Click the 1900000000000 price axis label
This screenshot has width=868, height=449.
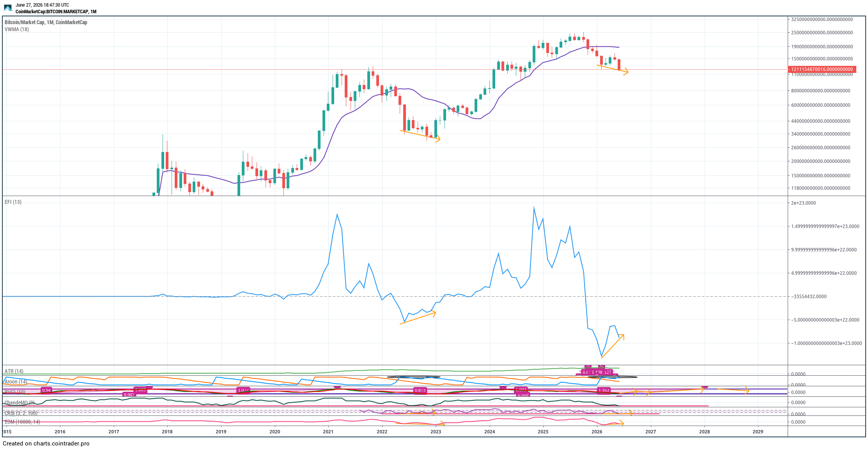pyautogui.click(x=822, y=46)
